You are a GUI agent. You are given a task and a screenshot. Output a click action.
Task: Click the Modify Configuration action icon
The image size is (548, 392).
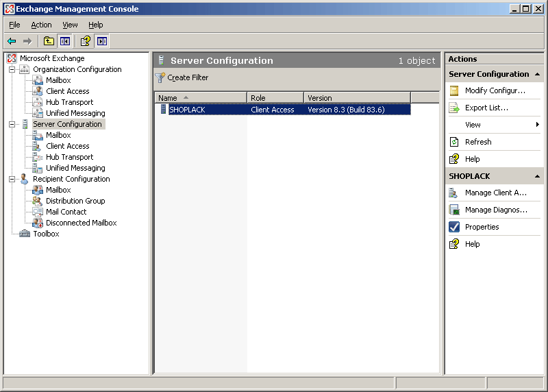point(454,91)
